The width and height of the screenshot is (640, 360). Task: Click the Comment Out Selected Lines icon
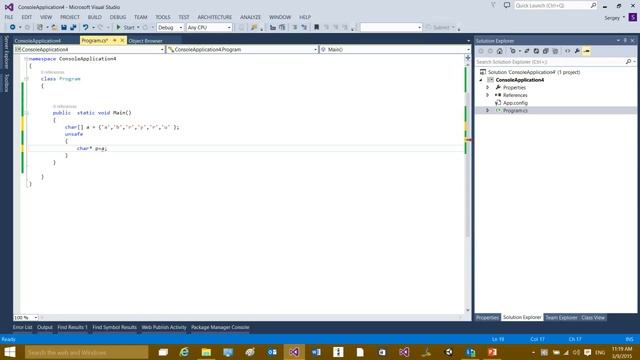click(295, 27)
